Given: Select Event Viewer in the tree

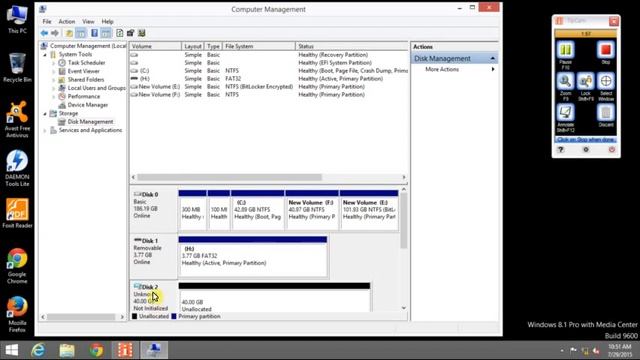Looking at the screenshot, I should 79,71.
